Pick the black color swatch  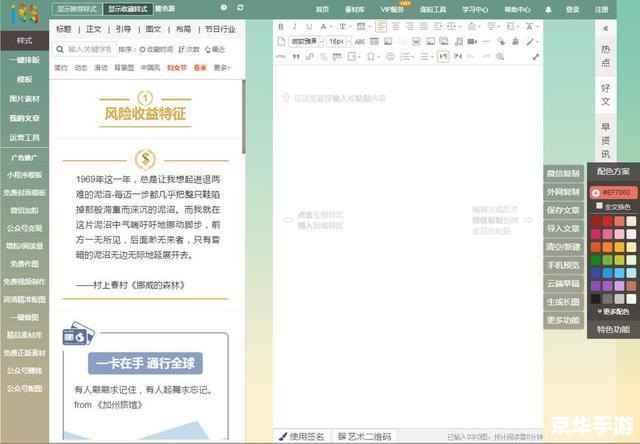596,299
